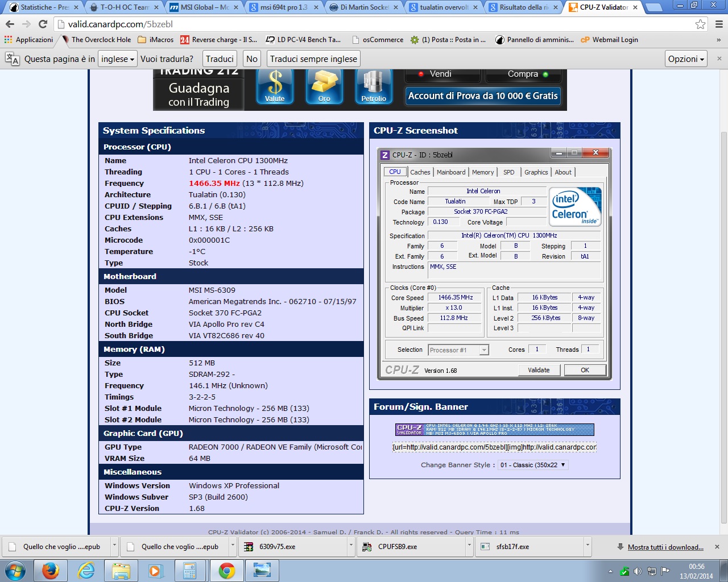Switch to the MSI Global browser tab
The image size is (728, 582).
pos(205,7)
